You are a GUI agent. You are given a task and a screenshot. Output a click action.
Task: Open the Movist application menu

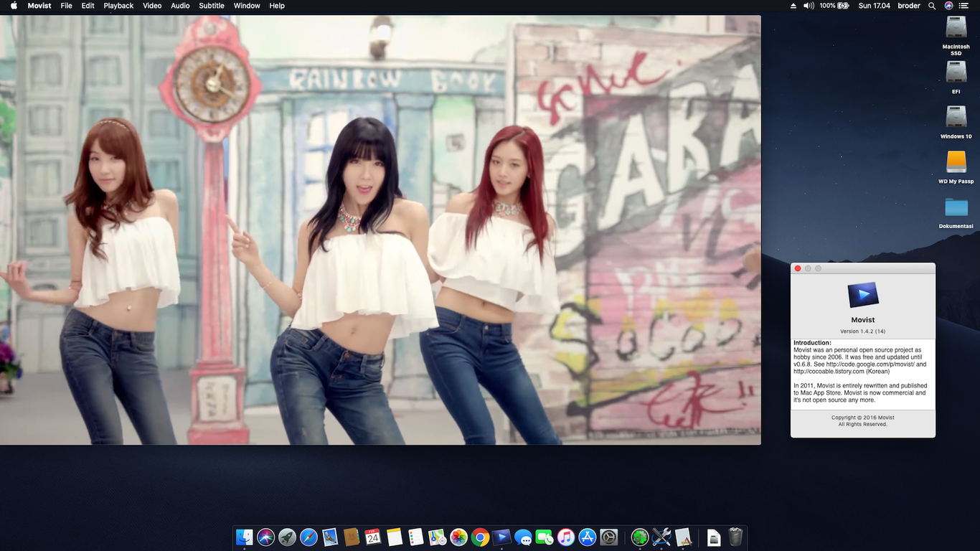click(39, 6)
